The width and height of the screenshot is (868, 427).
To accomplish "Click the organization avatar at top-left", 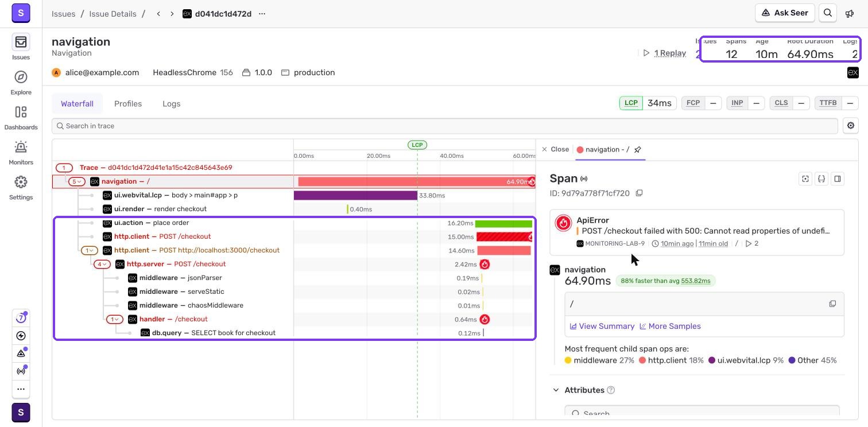I will click(21, 13).
